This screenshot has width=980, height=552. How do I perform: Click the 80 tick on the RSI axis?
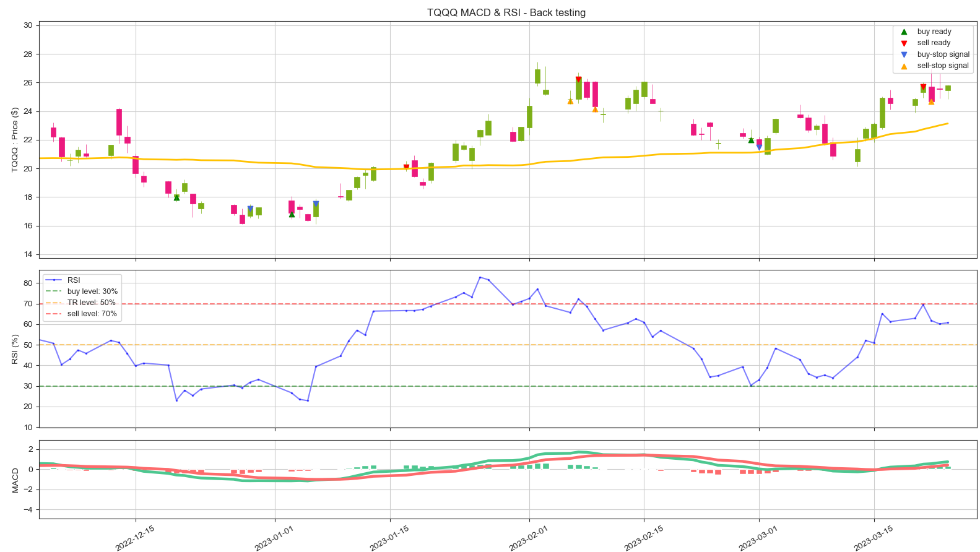pyautogui.click(x=28, y=283)
